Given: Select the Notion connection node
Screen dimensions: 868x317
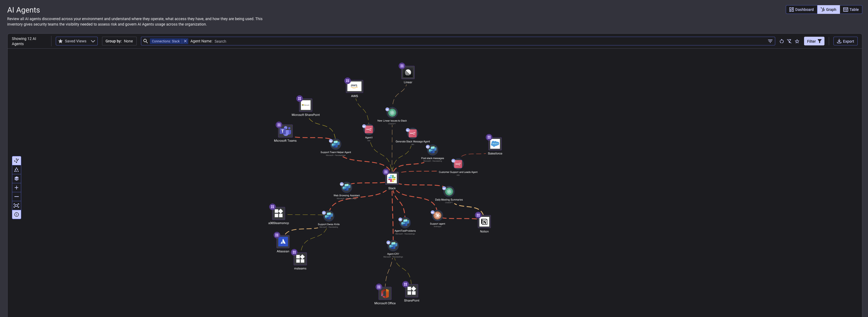Looking at the screenshot, I should (x=484, y=222).
